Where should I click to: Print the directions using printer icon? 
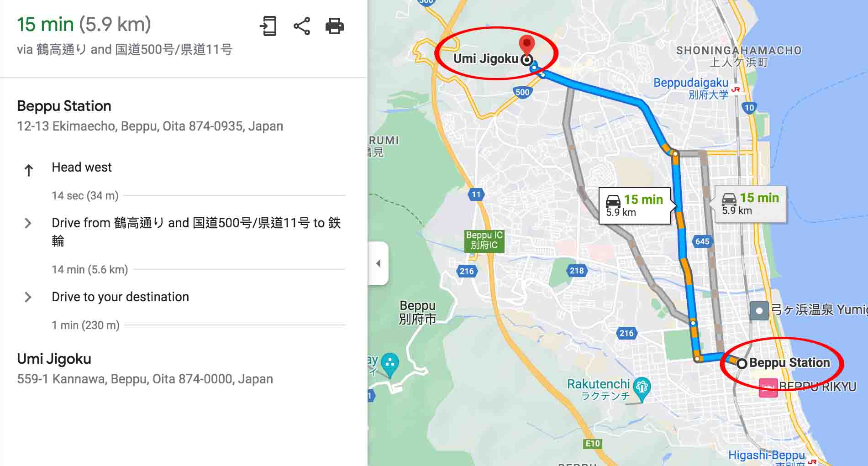(335, 26)
